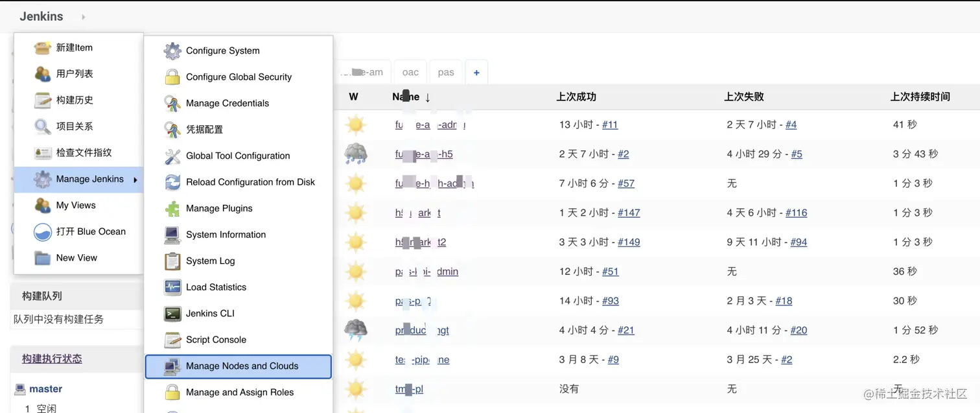The height and width of the screenshot is (413, 980).
Task: Click the 队列中没有构建任务 text
Action: click(x=58, y=319)
